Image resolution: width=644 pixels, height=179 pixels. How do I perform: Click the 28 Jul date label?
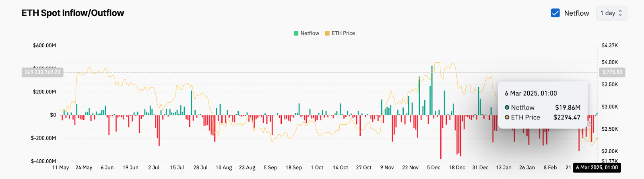click(200, 167)
